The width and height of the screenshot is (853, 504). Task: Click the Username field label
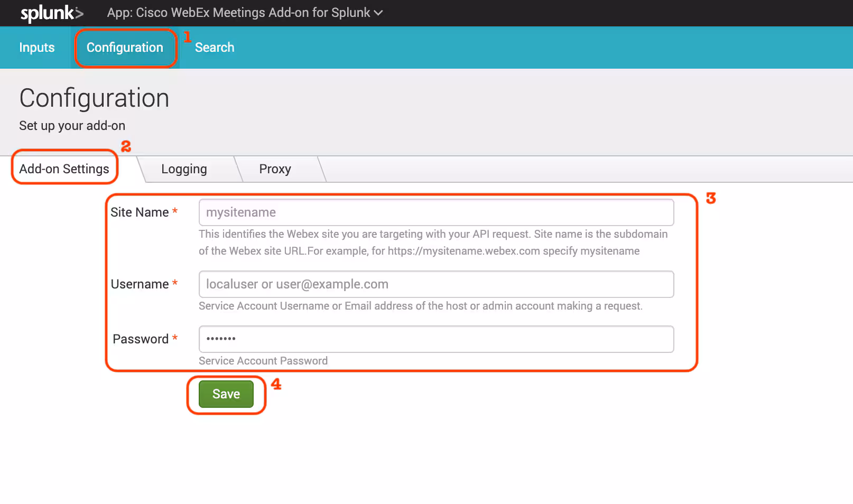tap(140, 284)
